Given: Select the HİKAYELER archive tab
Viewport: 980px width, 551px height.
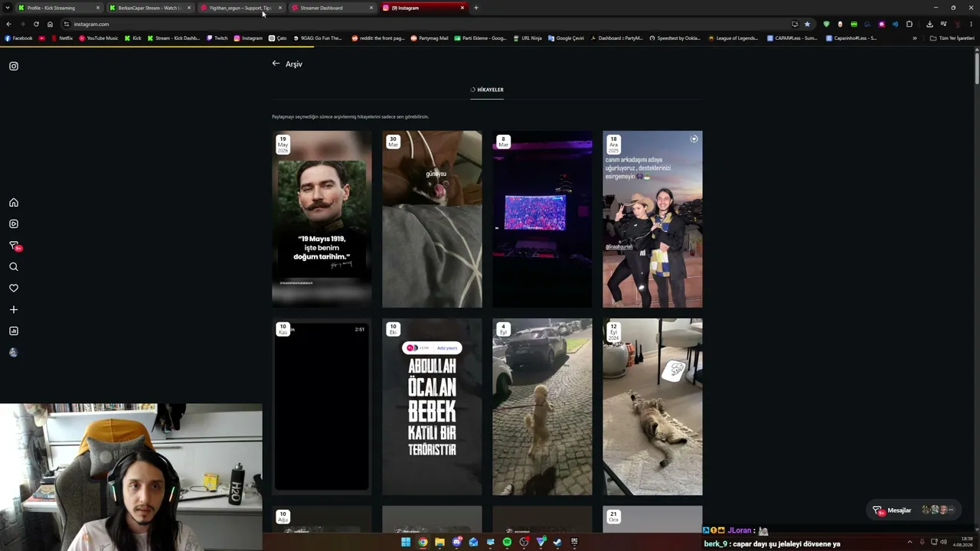Looking at the screenshot, I should [x=487, y=90].
